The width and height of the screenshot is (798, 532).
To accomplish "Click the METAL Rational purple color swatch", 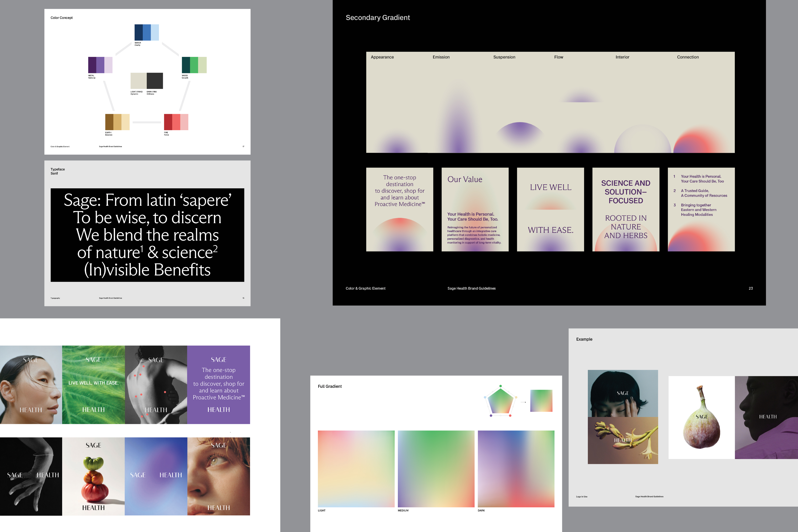I will tap(100, 65).
